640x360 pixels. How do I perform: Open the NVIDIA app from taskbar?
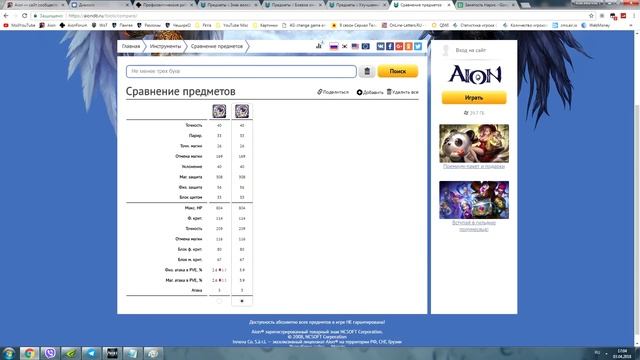pyautogui.click(x=71, y=353)
